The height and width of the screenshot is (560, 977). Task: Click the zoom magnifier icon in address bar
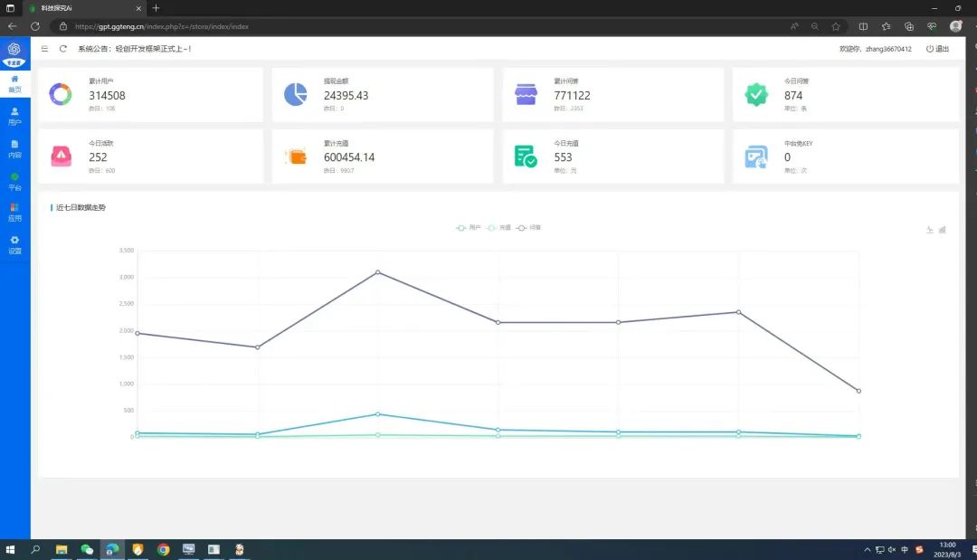click(814, 26)
